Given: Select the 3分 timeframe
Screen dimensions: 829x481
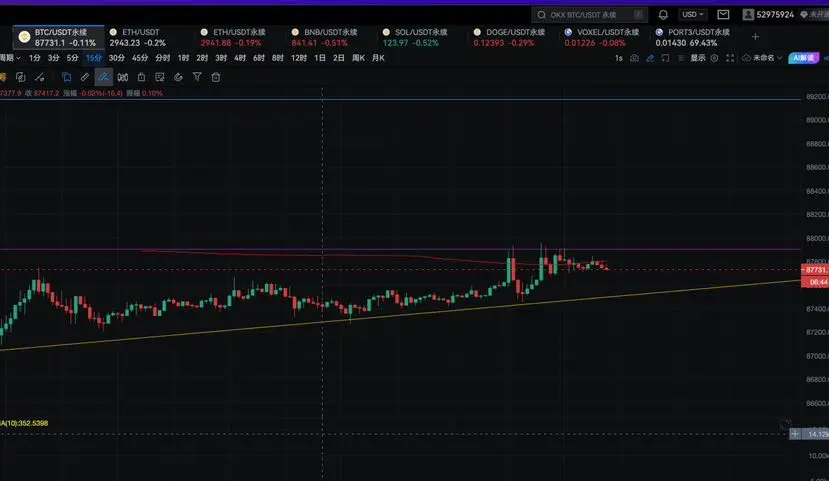Looking at the screenshot, I should [53, 58].
